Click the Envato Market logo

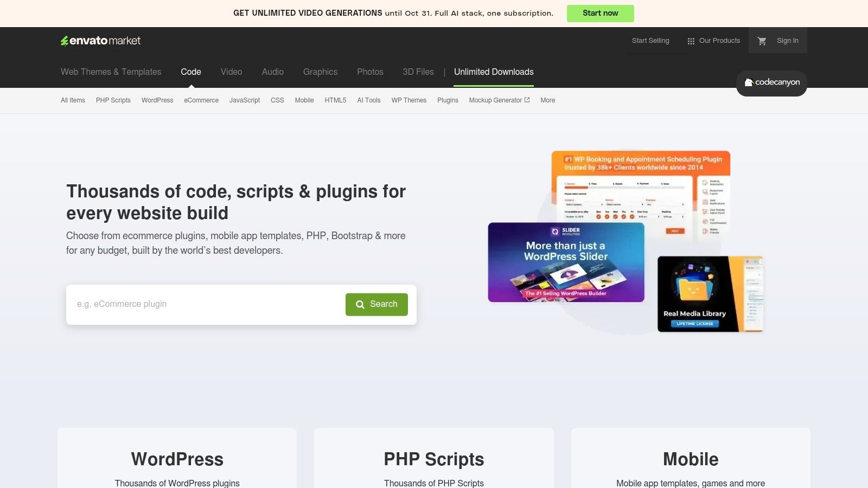coord(100,41)
